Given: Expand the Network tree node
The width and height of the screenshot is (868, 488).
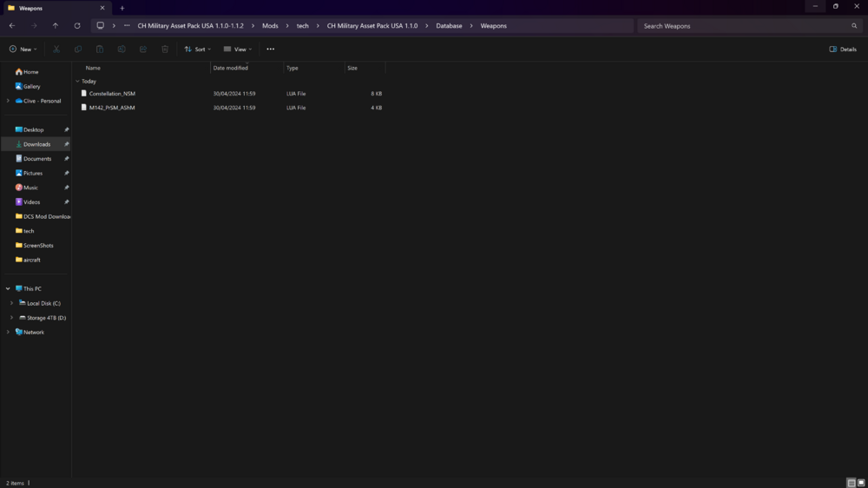Looking at the screenshot, I should tap(8, 332).
